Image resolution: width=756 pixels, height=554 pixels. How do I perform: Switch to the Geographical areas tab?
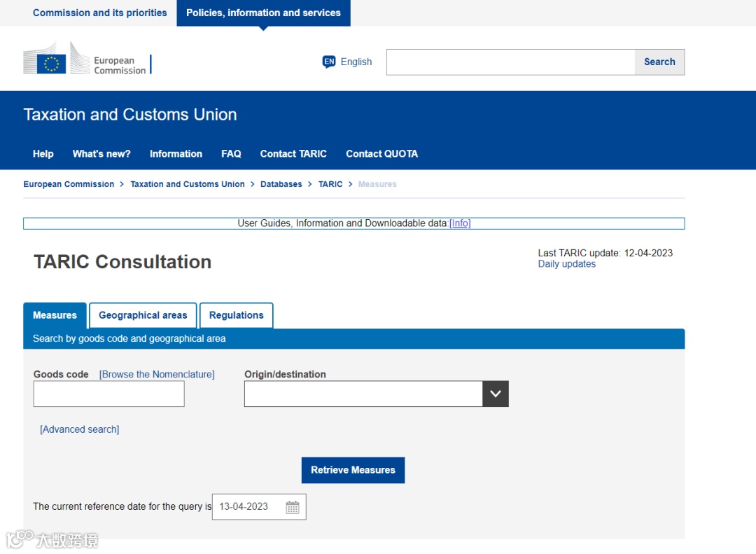[143, 316]
